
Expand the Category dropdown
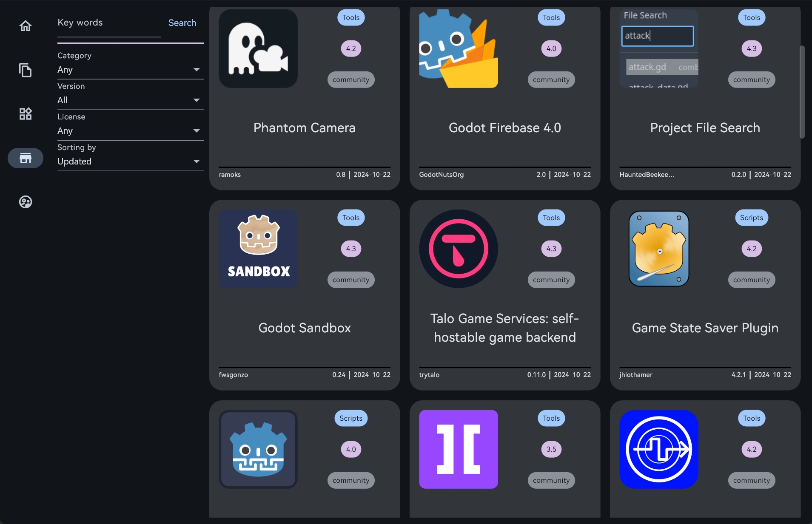click(x=131, y=70)
